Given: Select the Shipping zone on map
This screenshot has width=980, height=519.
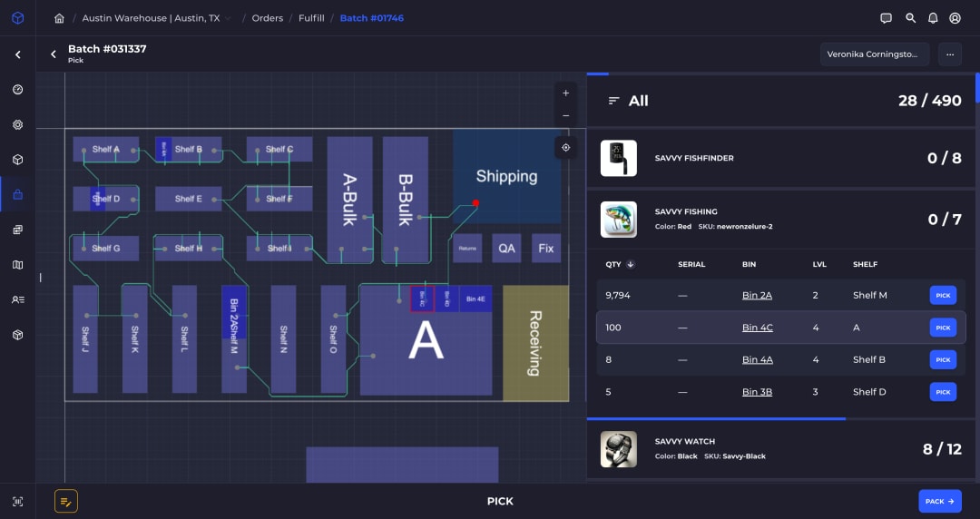Looking at the screenshot, I should pyautogui.click(x=507, y=176).
